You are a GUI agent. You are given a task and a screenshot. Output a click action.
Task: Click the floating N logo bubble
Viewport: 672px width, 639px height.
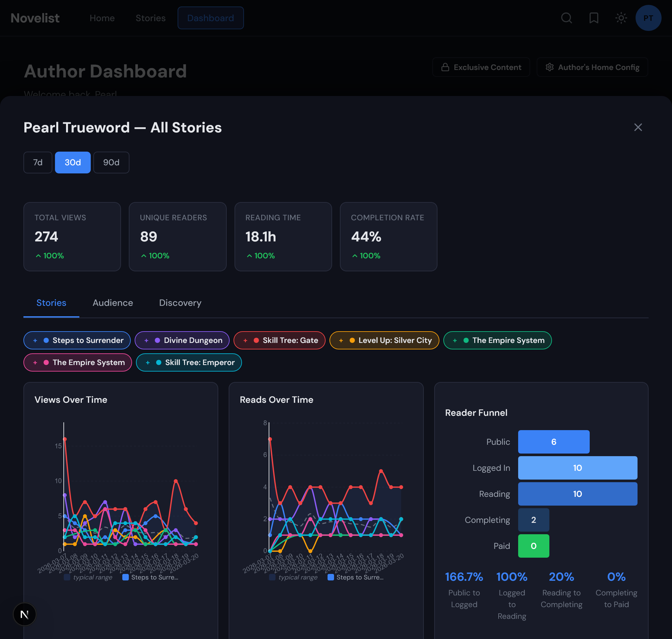pyautogui.click(x=24, y=614)
